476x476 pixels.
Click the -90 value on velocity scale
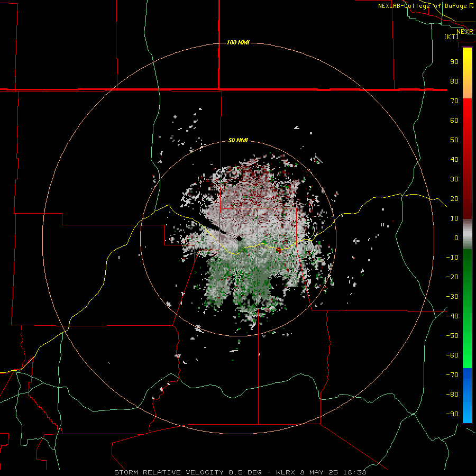[452, 414]
